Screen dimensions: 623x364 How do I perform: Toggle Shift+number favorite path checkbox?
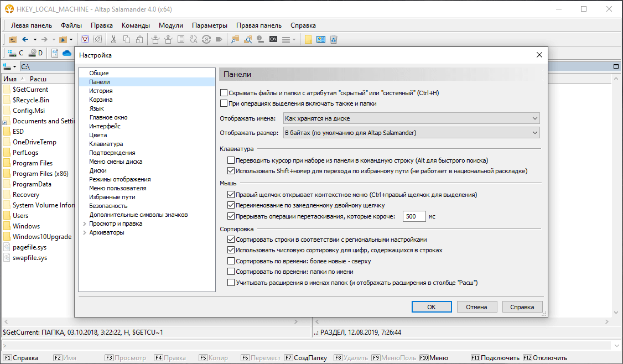click(x=231, y=171)
